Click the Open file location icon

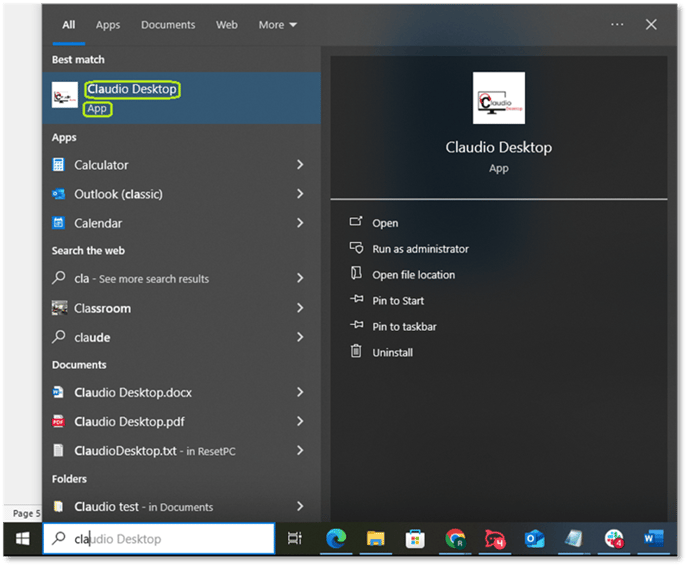356,273
